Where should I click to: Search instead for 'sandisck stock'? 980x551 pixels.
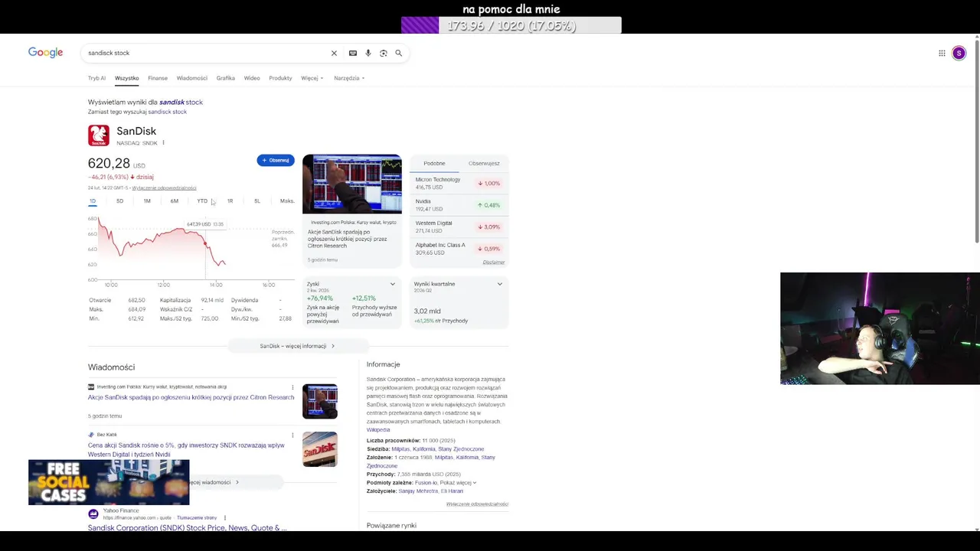point(167,112)
